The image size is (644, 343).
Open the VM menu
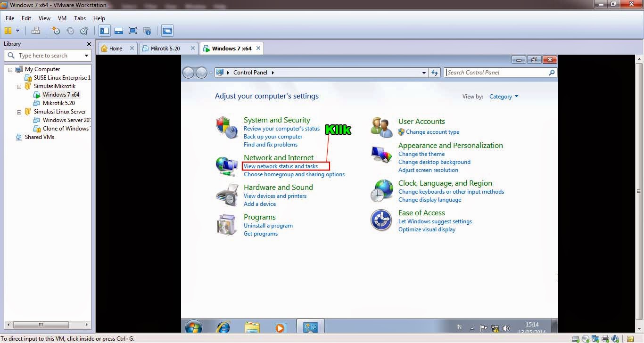coord(62,18)
